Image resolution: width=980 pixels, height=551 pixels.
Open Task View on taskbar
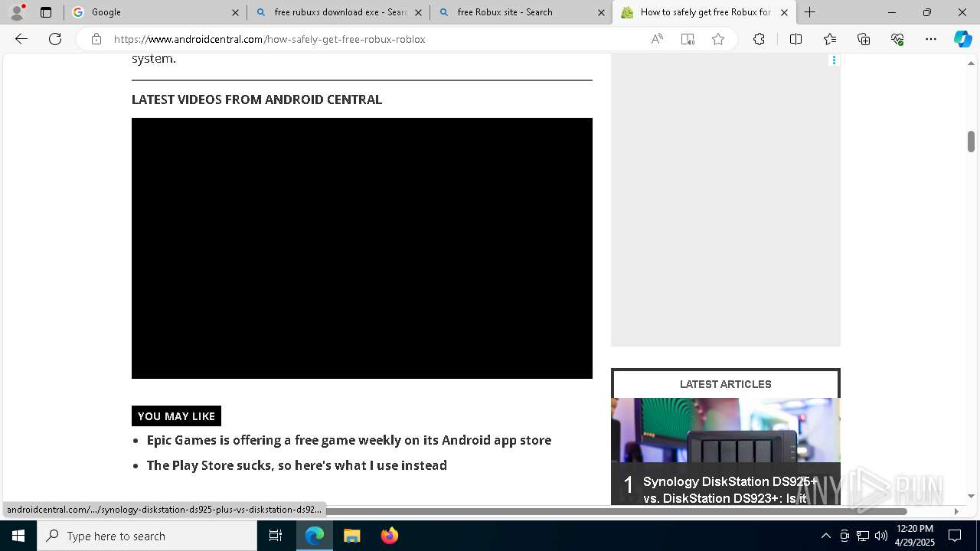(276, 536)
